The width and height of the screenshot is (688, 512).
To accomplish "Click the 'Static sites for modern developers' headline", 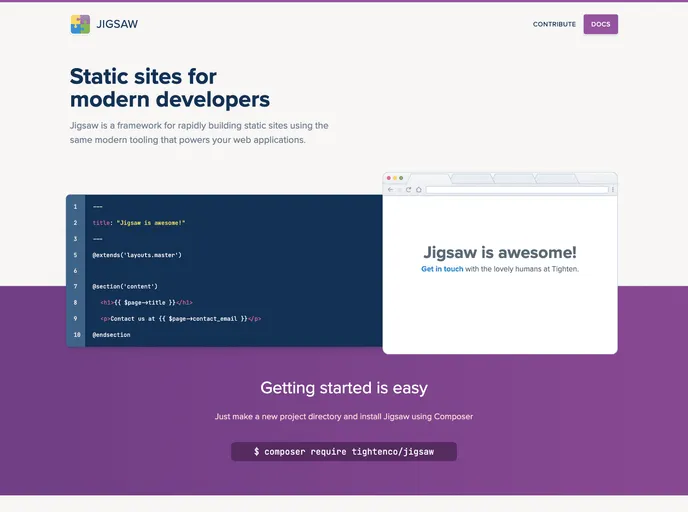I will point(170,88).
